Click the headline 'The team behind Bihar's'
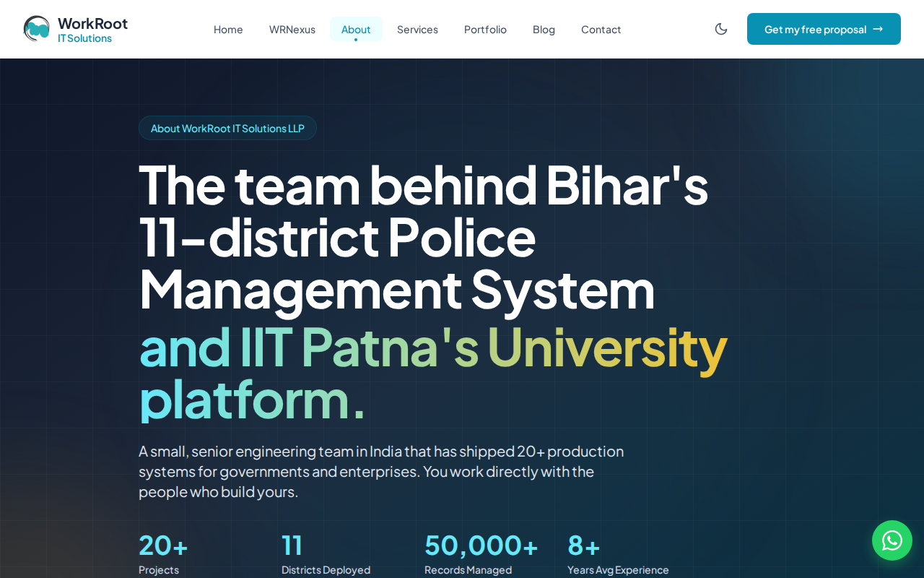Image resolution: width=924 pixels, height=578 pixels. pos(423,185)
